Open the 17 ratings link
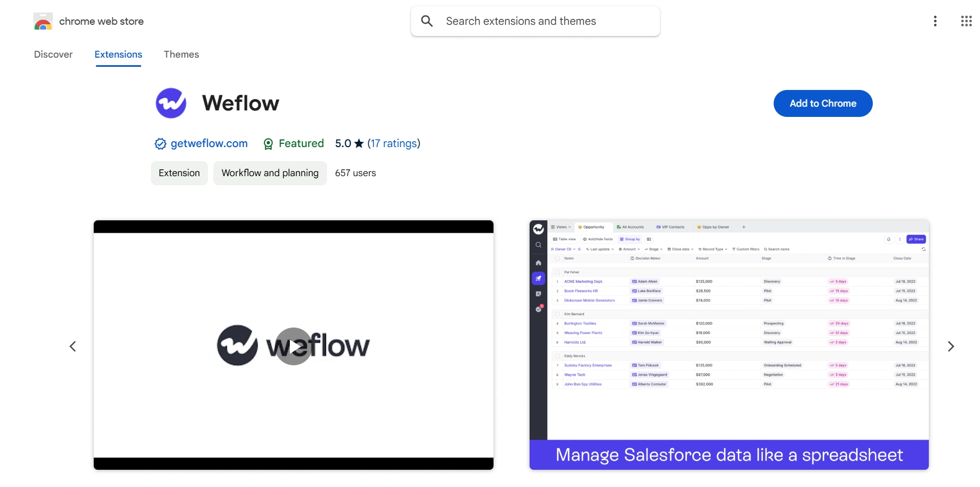 click(x=394, y=143)
